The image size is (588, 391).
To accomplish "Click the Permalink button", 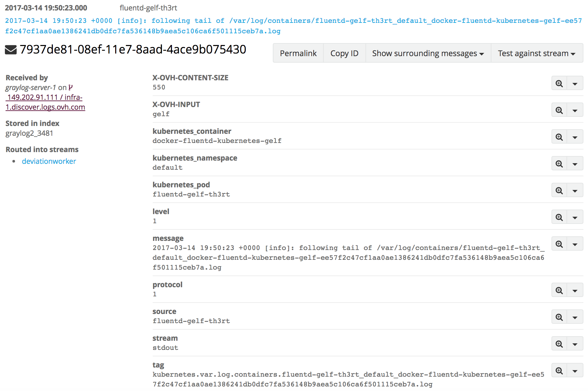I will click(298, 53).
